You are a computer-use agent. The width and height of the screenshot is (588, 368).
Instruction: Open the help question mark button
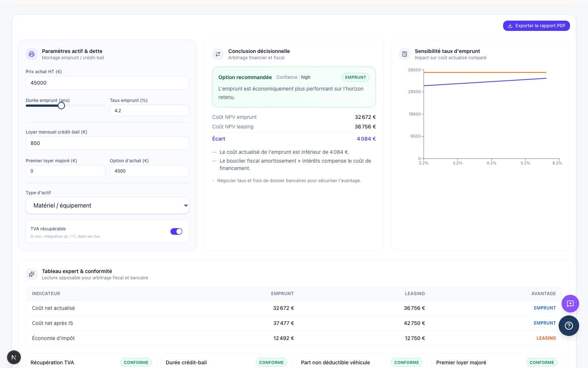[569, 326]
